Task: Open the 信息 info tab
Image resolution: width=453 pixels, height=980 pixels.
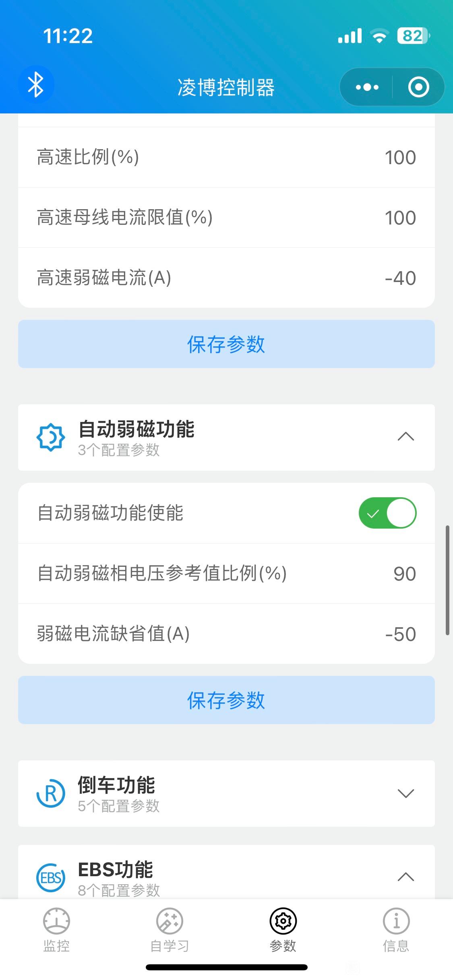Action: pyautogui.click(x=396, y=930)
